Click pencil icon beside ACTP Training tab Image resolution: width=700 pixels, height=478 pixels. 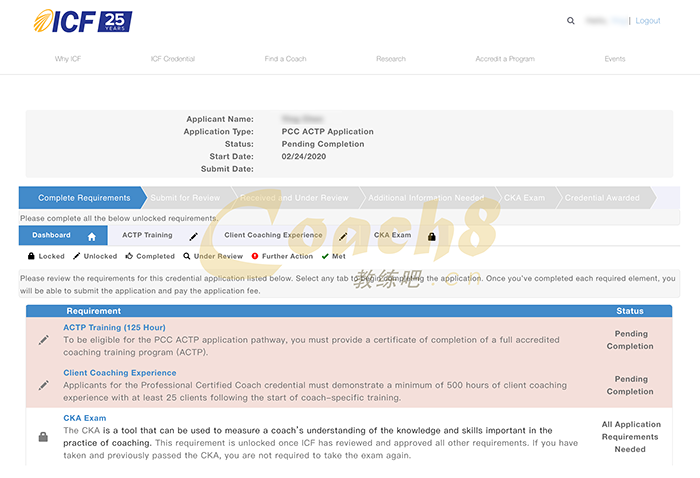tap(193, 237)
